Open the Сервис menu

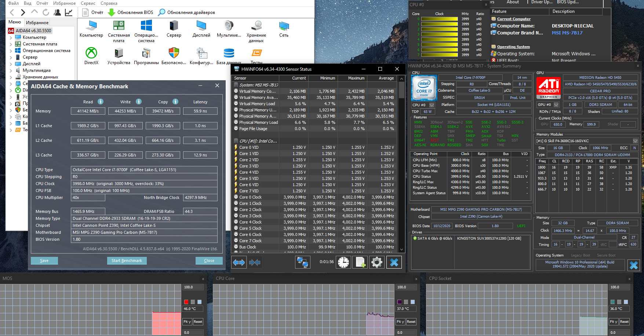(x=88, y=3)
